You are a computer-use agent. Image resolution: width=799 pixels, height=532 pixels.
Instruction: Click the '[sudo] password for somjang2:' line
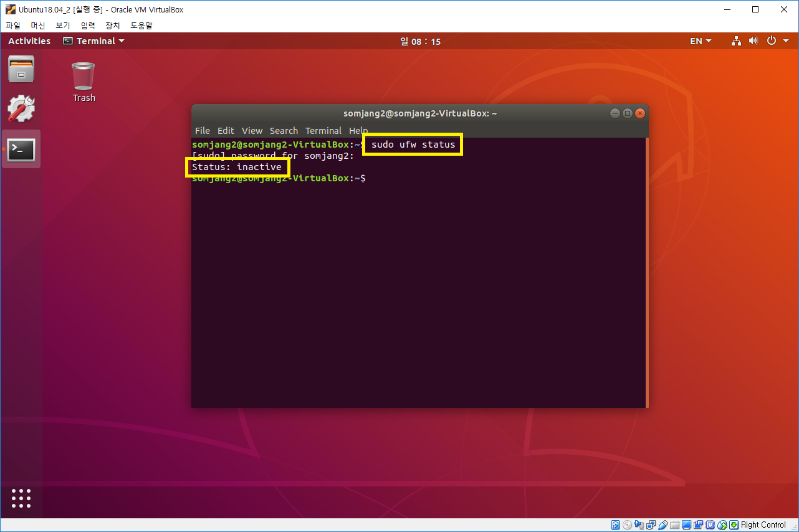pyautogui.click(x=273, y=156)
